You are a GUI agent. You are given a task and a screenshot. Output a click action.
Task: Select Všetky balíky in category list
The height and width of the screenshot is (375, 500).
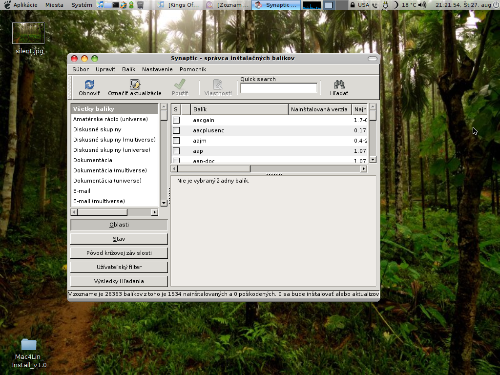click(114, 109)
